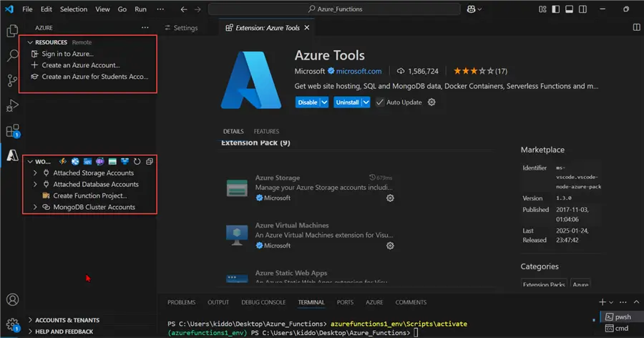Click Create Function Project
Viewport: 644px width, 338px height.
pos(90,195)
